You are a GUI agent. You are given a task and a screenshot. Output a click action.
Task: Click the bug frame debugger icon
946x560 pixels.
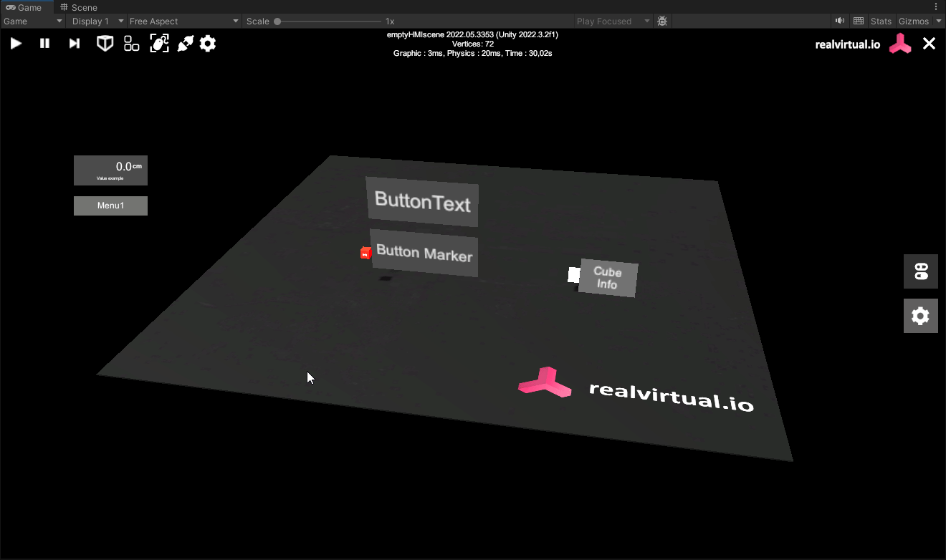(662, 21)
